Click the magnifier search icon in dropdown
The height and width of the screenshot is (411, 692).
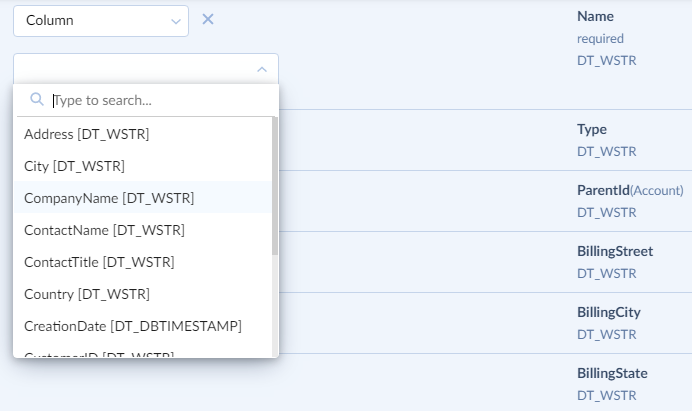click(37, 100)
